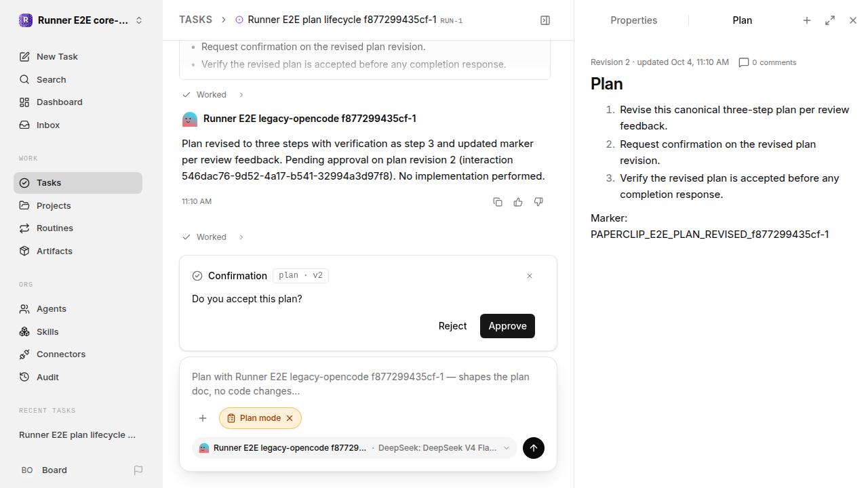
Task: Remove Plan mode chip
Action: coord(290,418)
